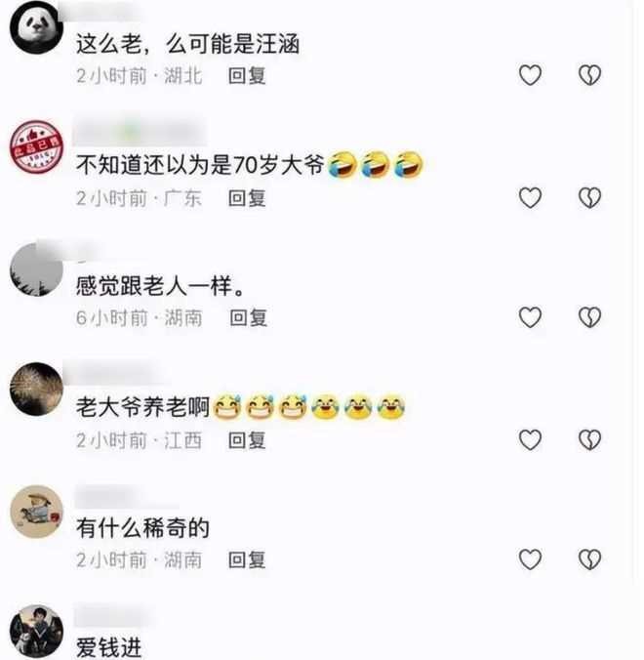
Task: Reply to "有什么稀奇的" comment
Action: [x=247, y=559]
